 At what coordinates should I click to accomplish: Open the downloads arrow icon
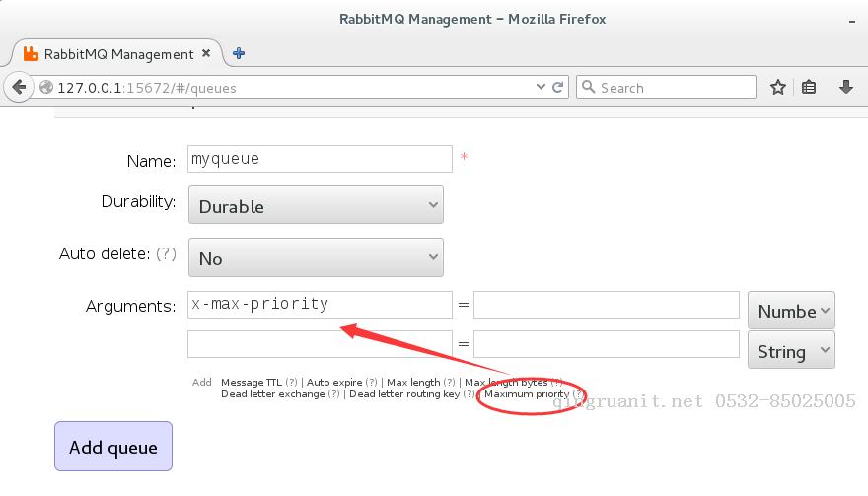point(845,87)
